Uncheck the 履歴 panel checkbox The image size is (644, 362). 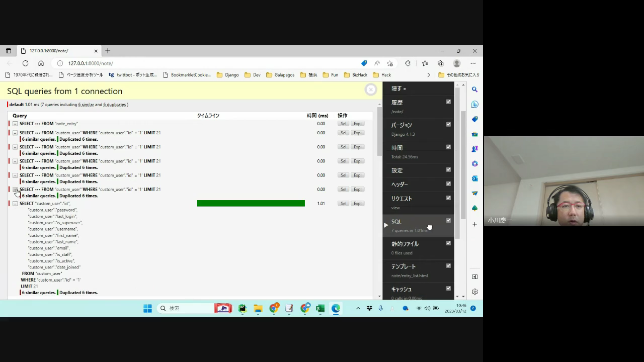click(x=448, y=102)
